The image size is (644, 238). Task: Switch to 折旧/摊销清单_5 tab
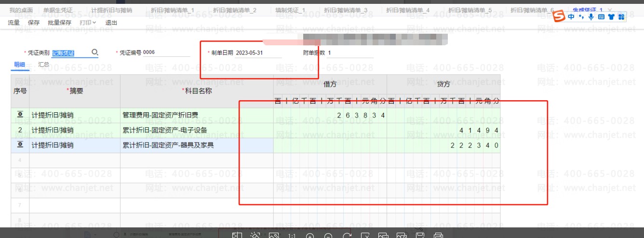(470, 10)
